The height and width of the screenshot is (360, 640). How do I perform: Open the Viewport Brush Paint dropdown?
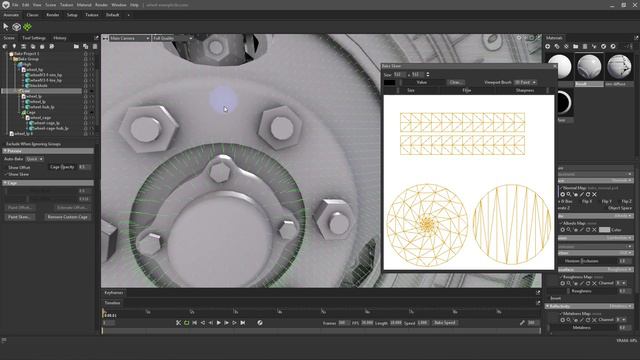(x=525, y=82)
